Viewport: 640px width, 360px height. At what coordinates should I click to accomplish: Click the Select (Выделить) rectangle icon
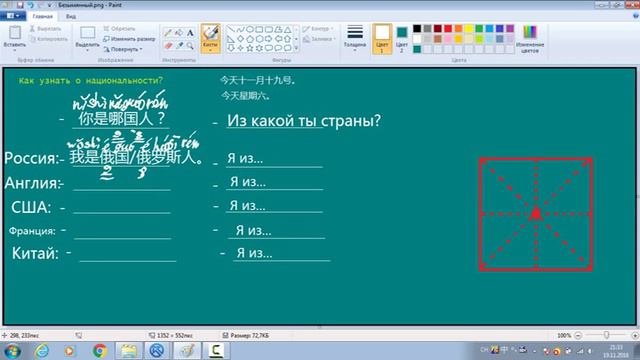[x=87, y=32]
